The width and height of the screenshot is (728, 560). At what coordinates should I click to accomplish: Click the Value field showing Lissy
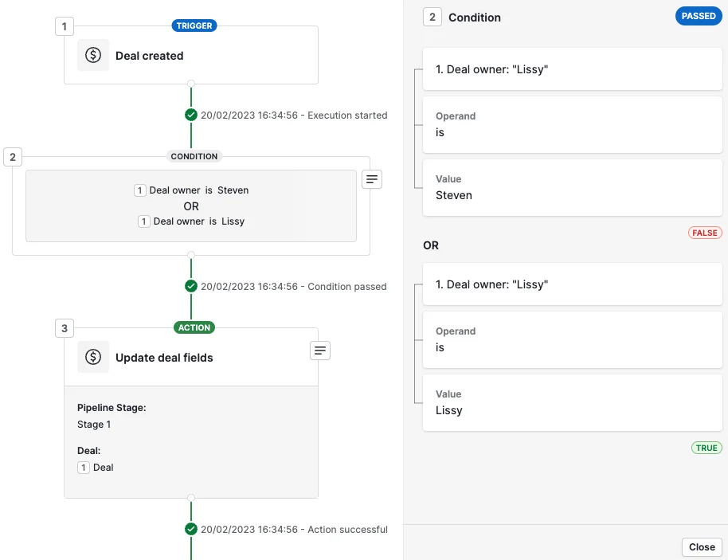coord(572,402)
